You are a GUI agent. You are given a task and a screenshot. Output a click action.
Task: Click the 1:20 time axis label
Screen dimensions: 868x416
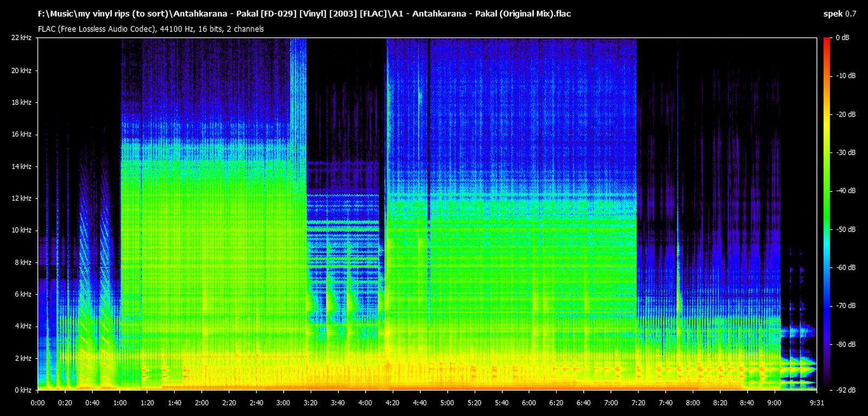click(x=147, y=403)
